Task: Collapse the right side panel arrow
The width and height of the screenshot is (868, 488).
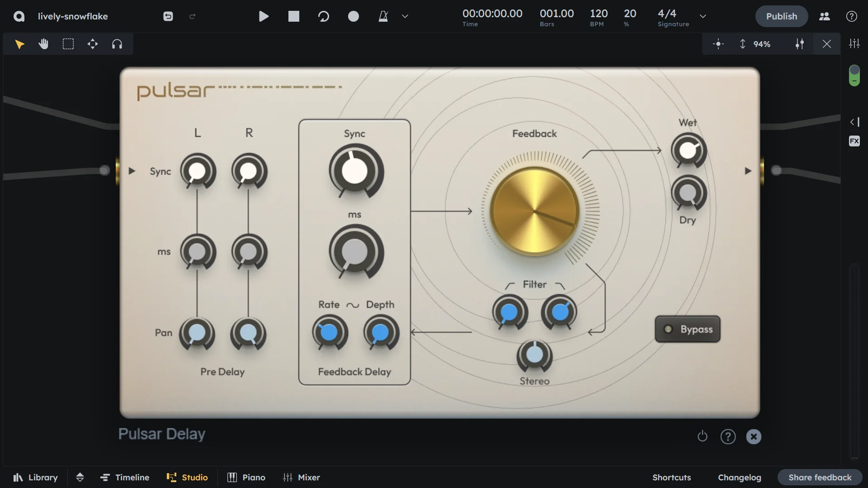Action: click(854, 122)
